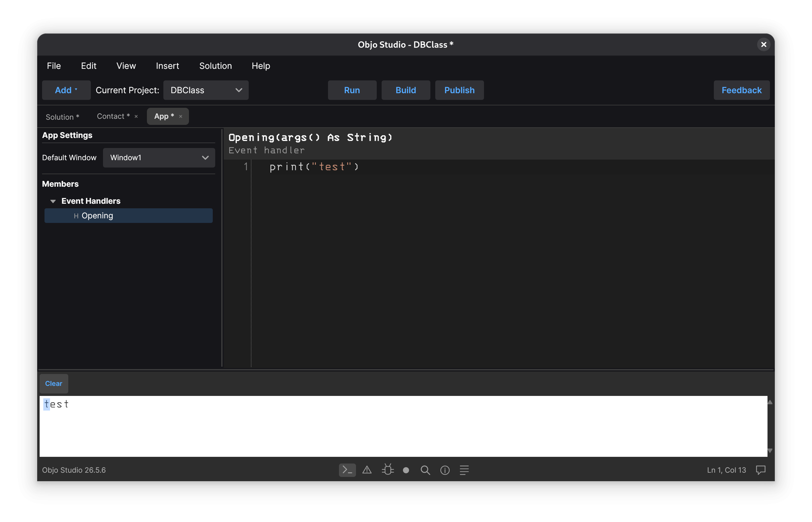This screenshot has width=812, height=522.
Task: Close the Contact tab with its x
Action: click(136, 116)
